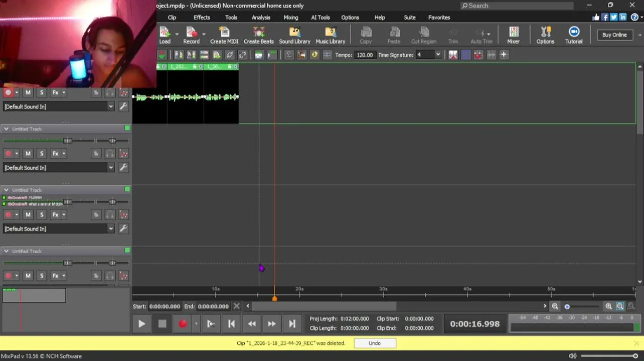
Task: Arm record on the third Untitled Track
Action: [9, 215]
